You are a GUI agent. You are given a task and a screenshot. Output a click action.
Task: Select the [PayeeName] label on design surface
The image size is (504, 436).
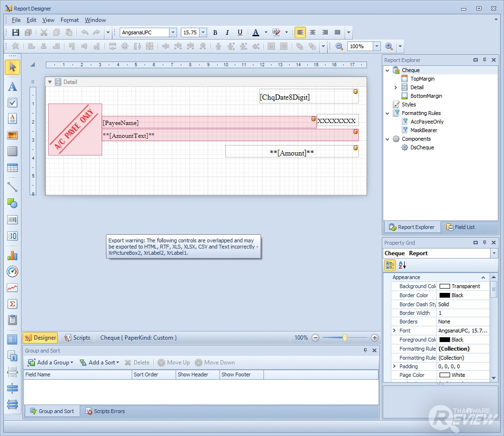coord(209,123)
